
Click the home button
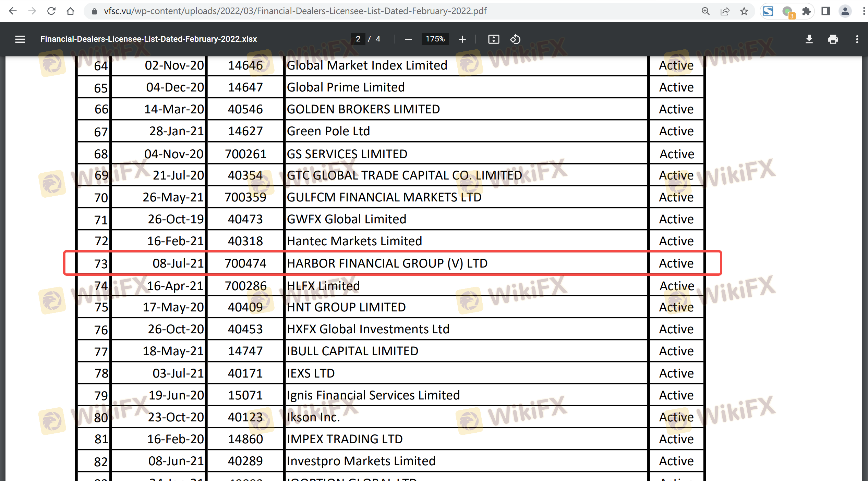point(71,11)
